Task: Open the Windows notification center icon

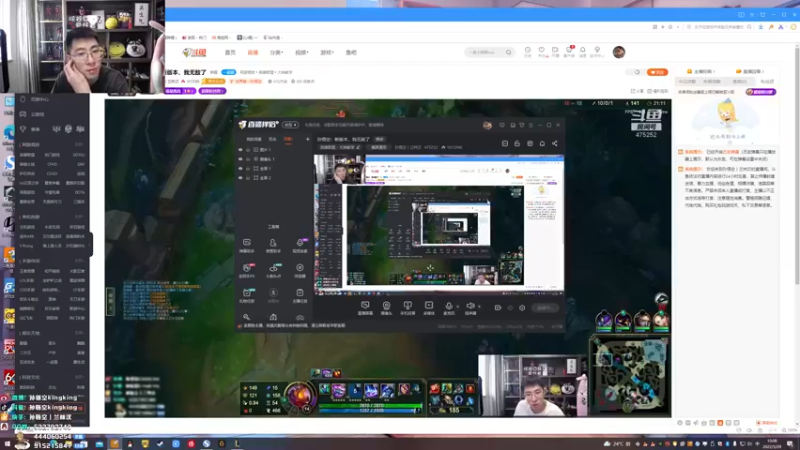Action: pyautogui.click(x=790, y=444)
